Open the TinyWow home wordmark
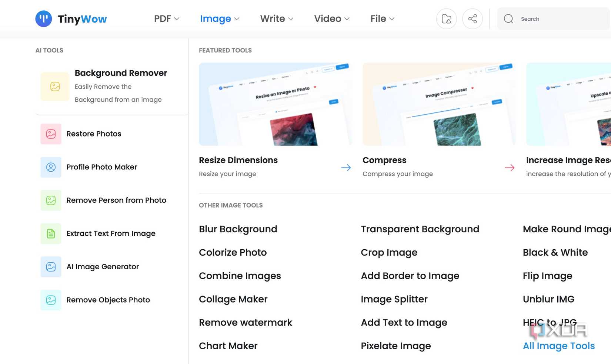611x364 pixels. pos(82,19)
